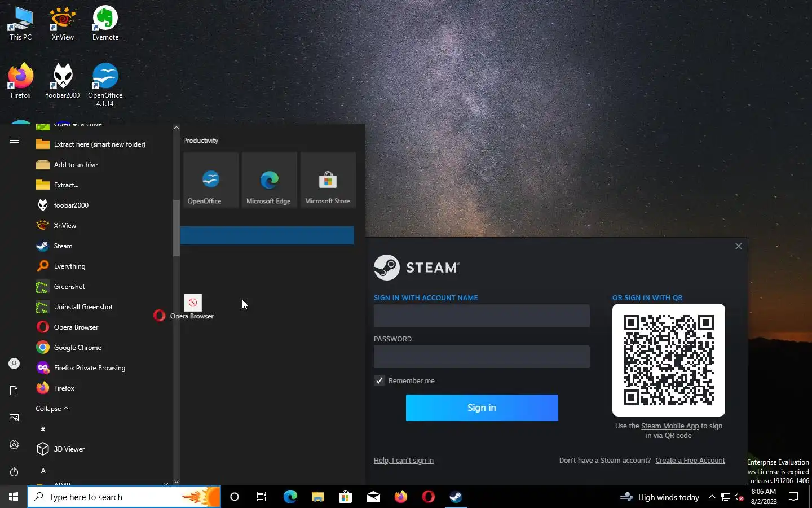Focus taskbar search box
Image resolution: width=812 pixels, height=508 pixels.
click(124, 497)
